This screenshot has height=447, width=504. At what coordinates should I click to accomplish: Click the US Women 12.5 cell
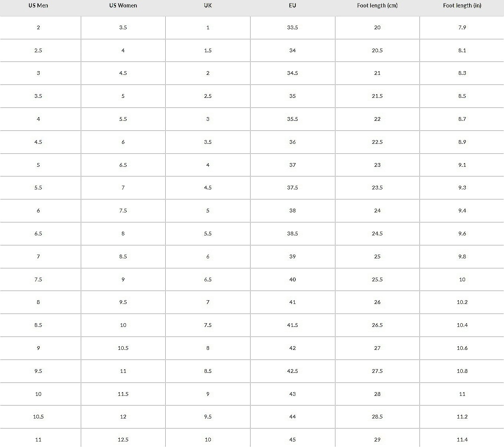123,440
